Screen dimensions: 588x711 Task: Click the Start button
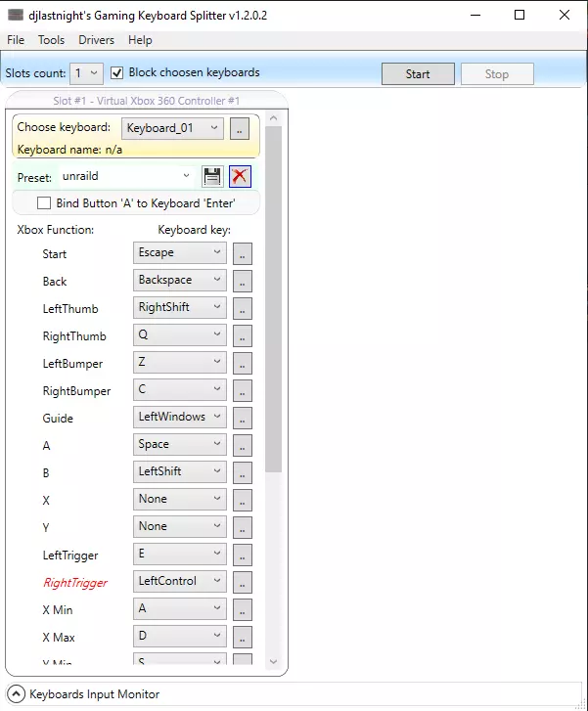point(418,74)
